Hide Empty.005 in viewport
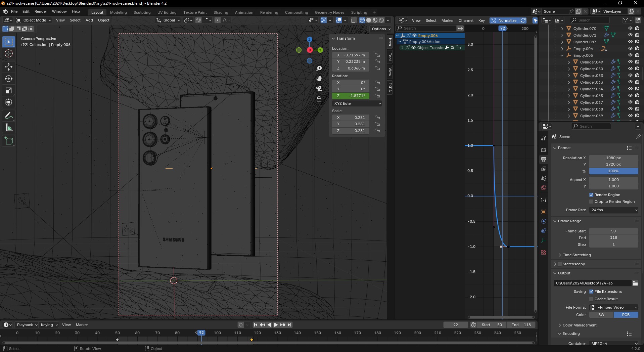Image resolution: width=644 pixels, height=352 pixels. [630, 55]
